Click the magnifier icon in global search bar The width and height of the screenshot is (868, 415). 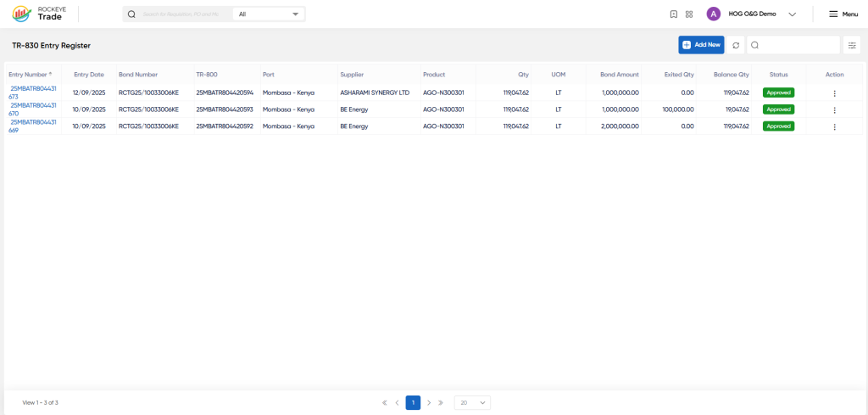click(131, 14)
